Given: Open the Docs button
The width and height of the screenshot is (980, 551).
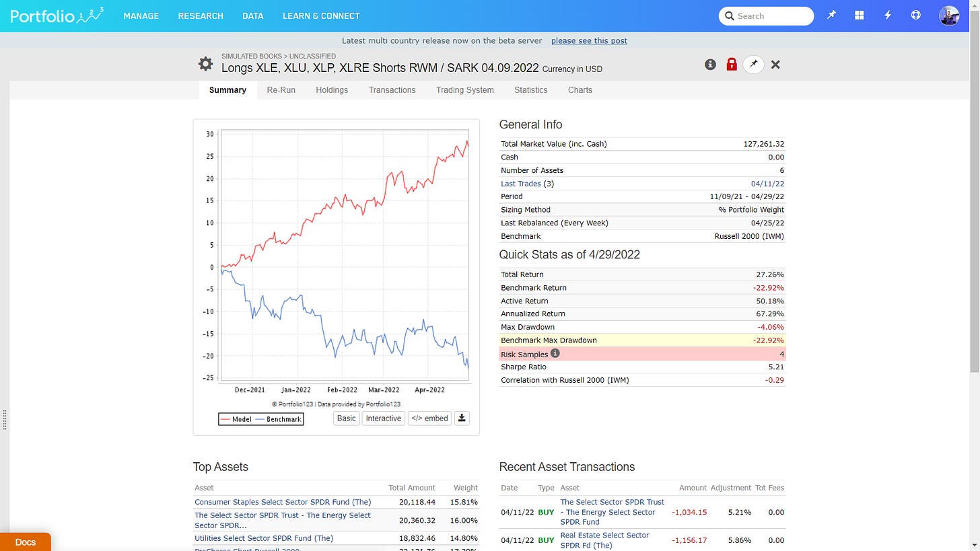Looking at the screenshot, I should [26, 542].
